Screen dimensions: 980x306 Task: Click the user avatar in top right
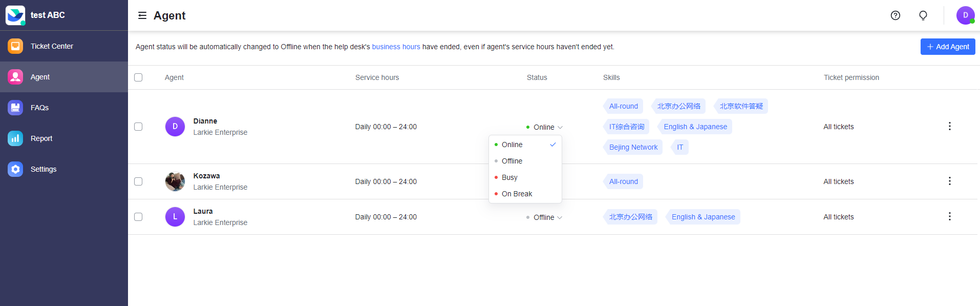(965, 15)
